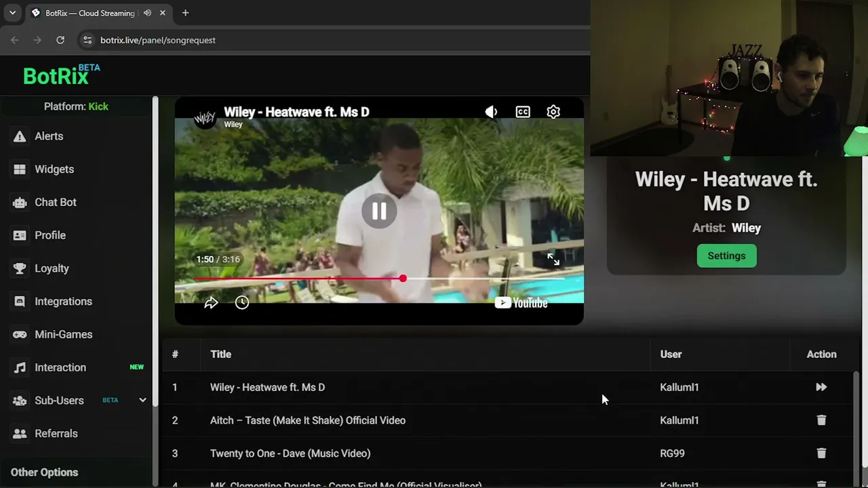
Task: Mute the BotRix tab via speaker icon
Action: [x=147, y=13]
